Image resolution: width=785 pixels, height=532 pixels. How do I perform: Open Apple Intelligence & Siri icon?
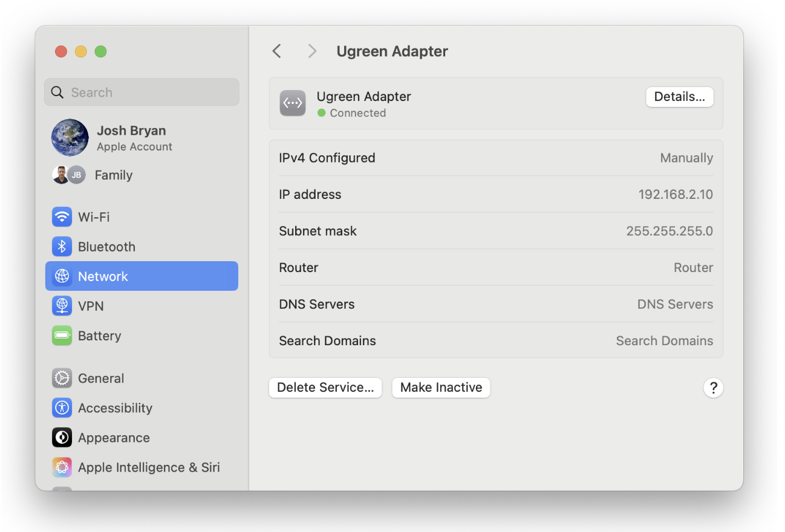pos(62,467)
